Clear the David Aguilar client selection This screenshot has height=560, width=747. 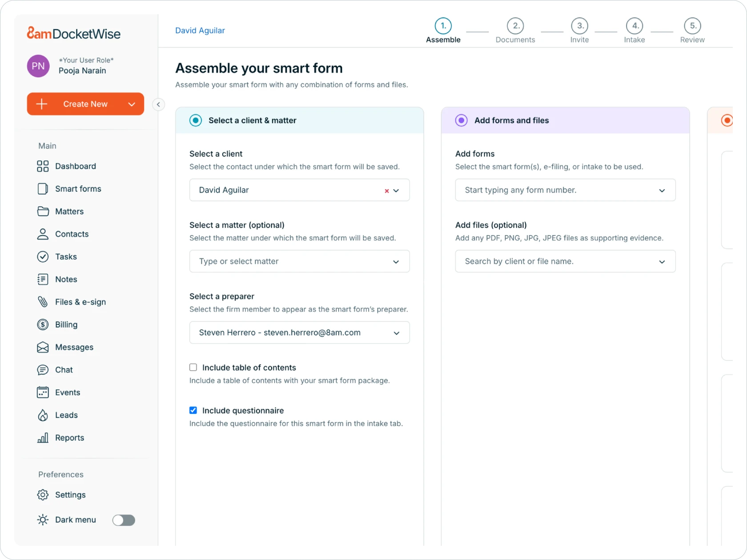click(x=387, y=191)
